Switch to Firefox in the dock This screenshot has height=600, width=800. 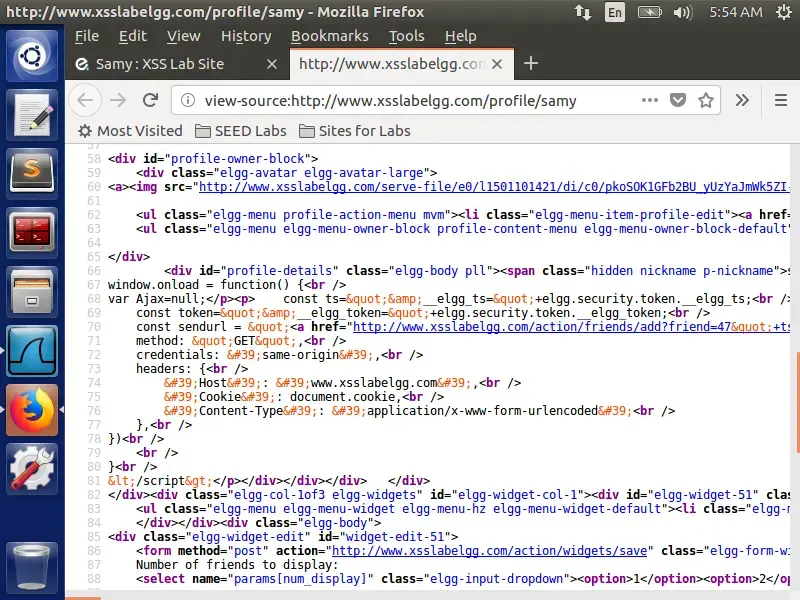tap(32, 410)
